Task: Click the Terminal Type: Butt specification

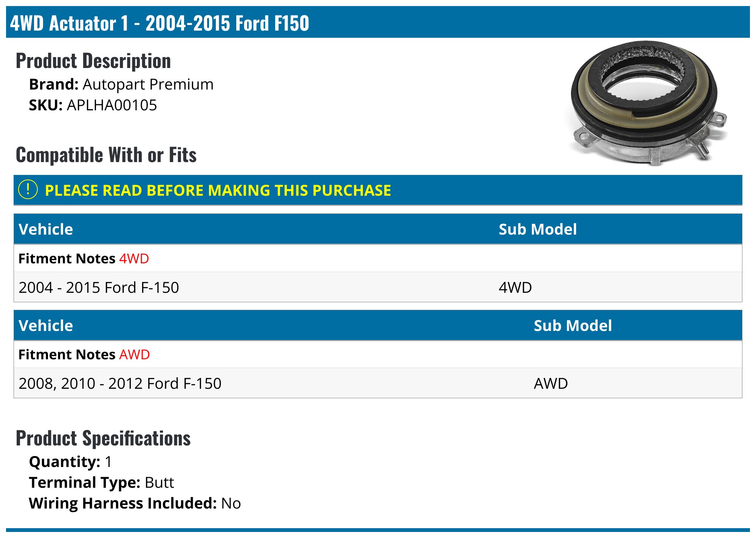Action: pyautogui.click(x=101, y=482)
